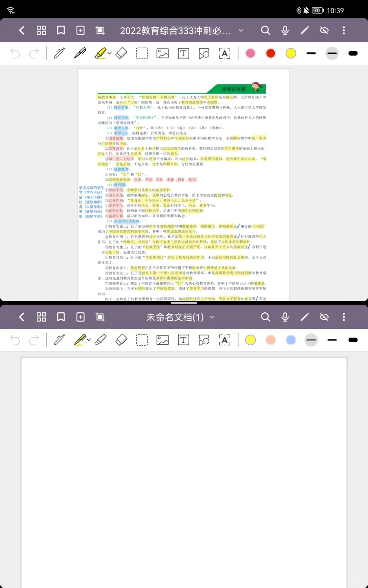Open page thumbnails grid in bottom window
This screenshot has width=368, height=588.
point(41,317)
